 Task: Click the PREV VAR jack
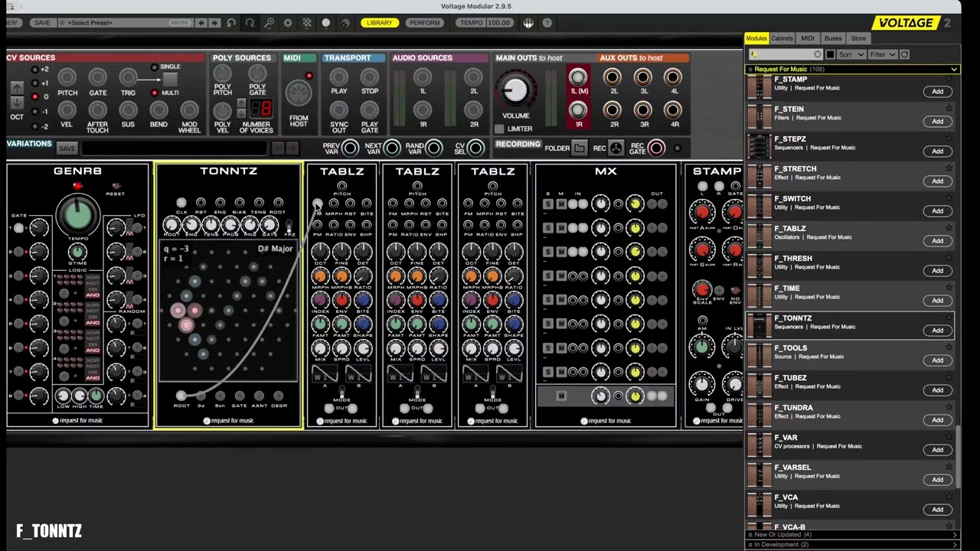(x=350, y=148)
